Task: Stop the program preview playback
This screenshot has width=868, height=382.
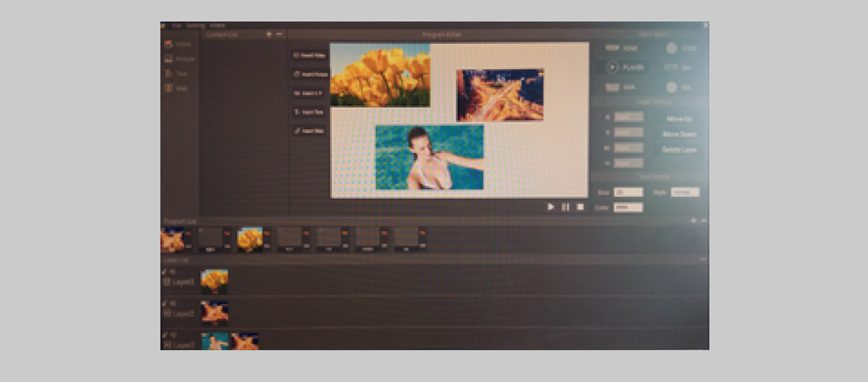Action: point(580,207)
